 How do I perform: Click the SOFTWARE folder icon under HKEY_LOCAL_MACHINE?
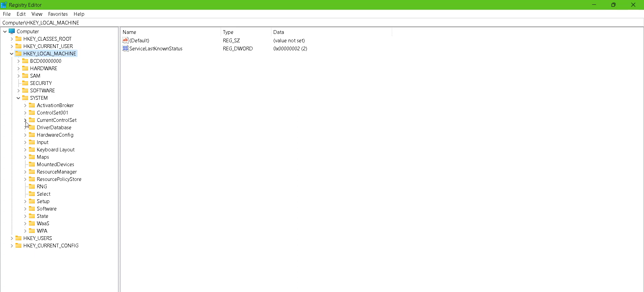(x=25, y=90)
